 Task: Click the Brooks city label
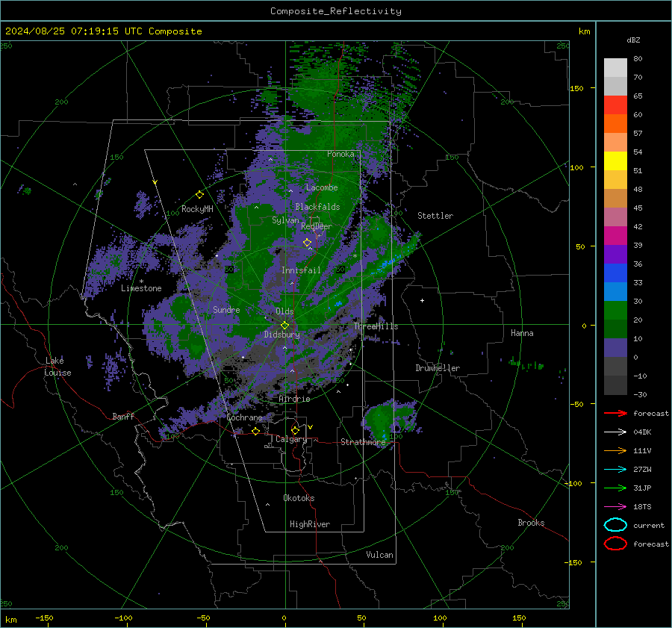point(531,523)
